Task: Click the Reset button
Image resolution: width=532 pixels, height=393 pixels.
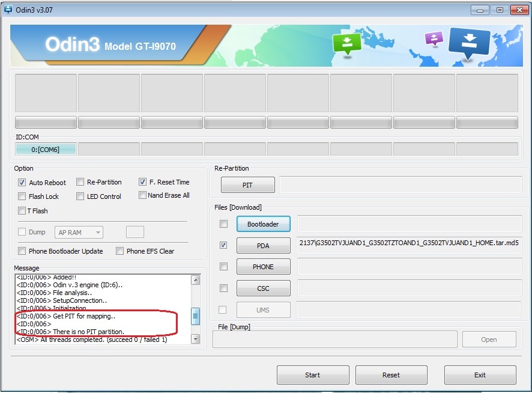Action: pos(391,375)
